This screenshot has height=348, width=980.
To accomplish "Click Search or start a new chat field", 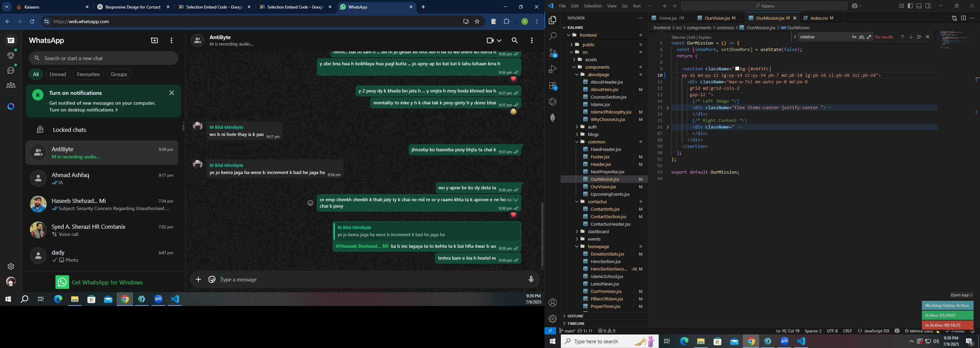I will pyautogui.click(x=103, y=58).
